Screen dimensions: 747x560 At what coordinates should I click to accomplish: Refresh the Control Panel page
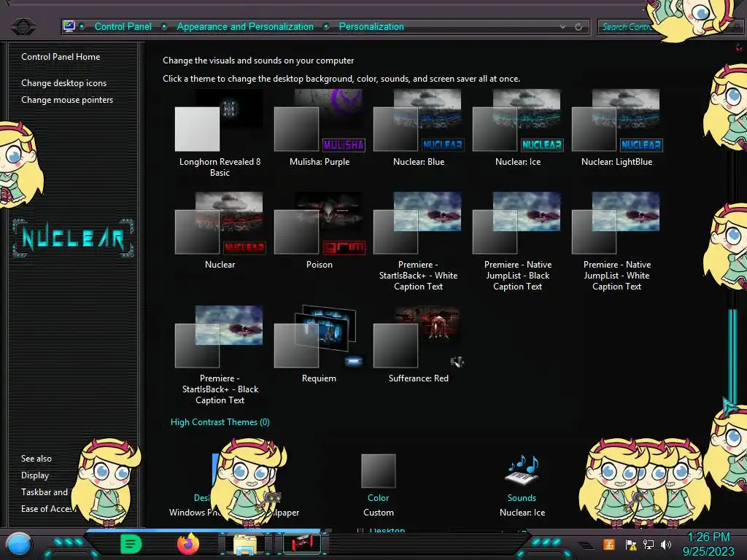point(578,27)
